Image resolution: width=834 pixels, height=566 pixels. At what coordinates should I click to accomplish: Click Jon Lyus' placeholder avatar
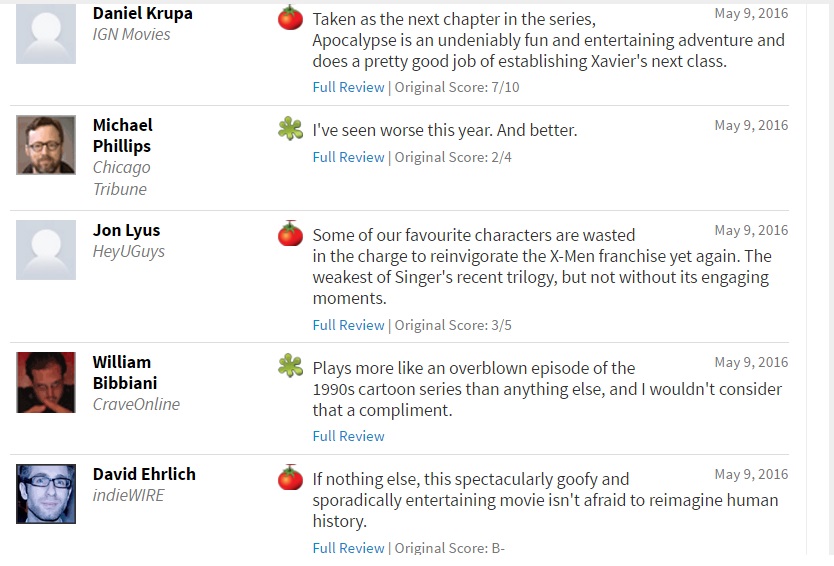[x=46, y=250]
